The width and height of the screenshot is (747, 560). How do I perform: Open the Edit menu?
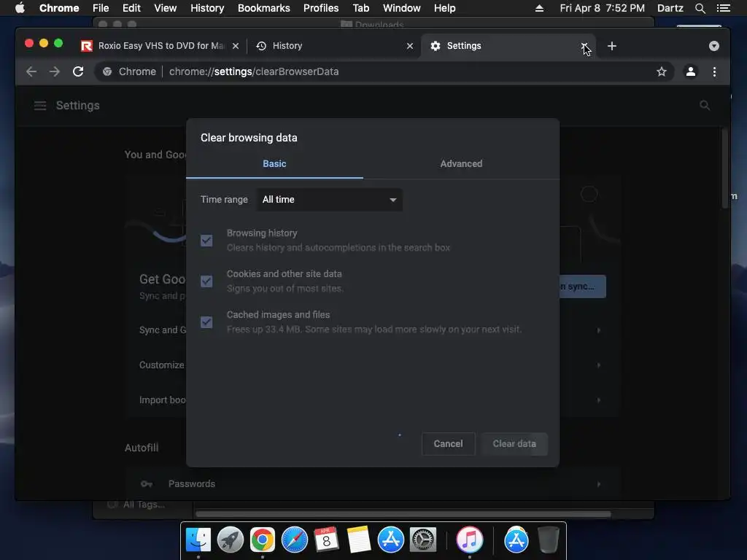(x=131, y=8)
